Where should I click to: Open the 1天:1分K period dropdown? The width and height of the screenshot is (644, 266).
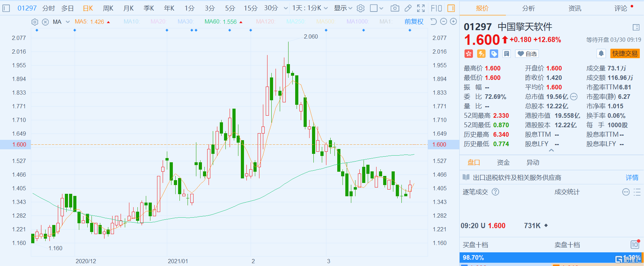[x=310, y=8]
